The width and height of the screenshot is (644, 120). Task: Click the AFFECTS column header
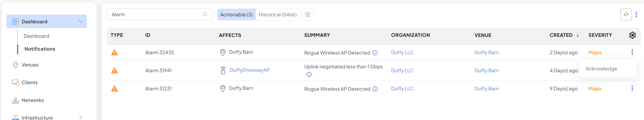click(x=230, y=35)
